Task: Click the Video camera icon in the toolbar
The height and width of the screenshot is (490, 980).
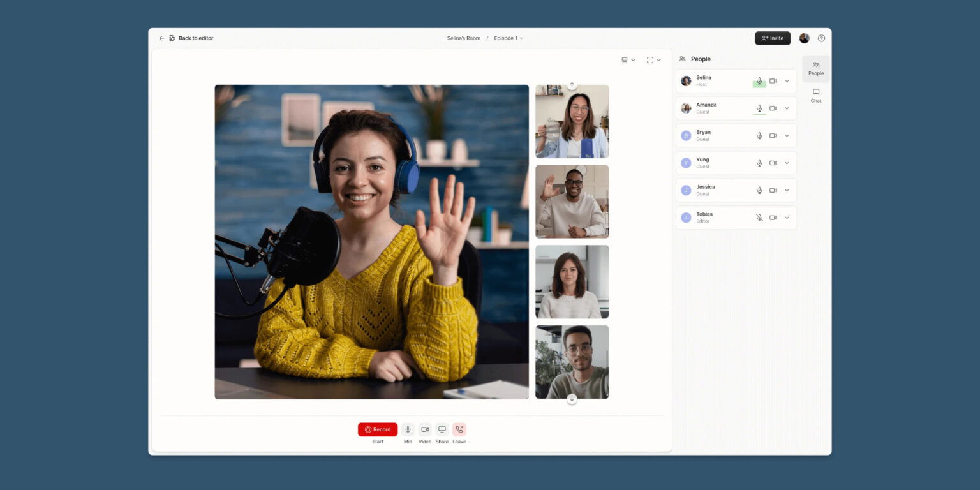Action: 425,429
